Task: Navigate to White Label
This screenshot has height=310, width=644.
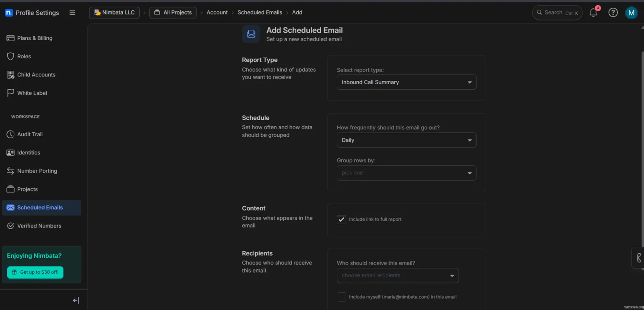Action: 41,93
